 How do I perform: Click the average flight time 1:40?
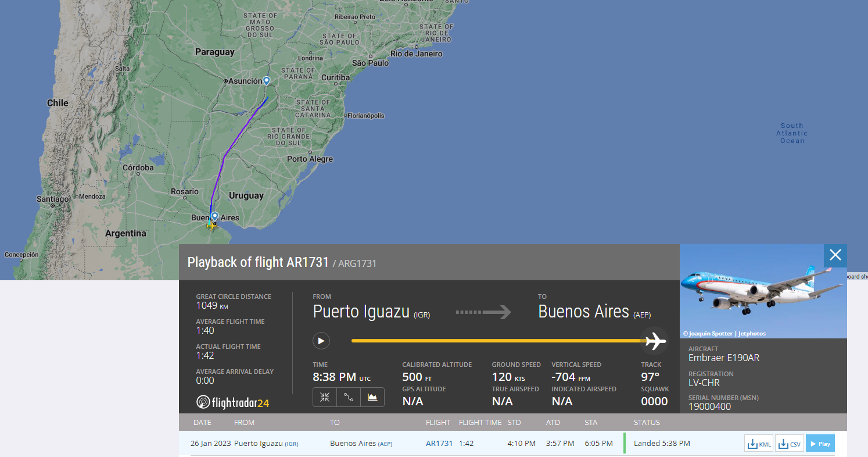point(205,330)
